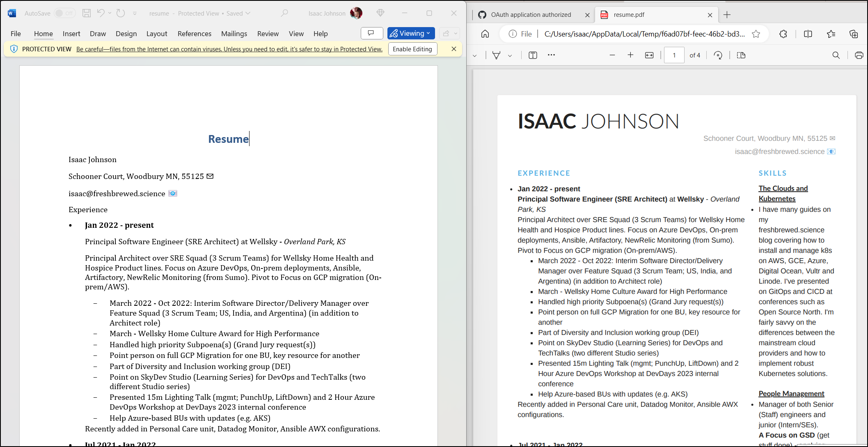Open the Viewing mode dropdown
Screen dimensions: 868x447
(x=411, y=33)
